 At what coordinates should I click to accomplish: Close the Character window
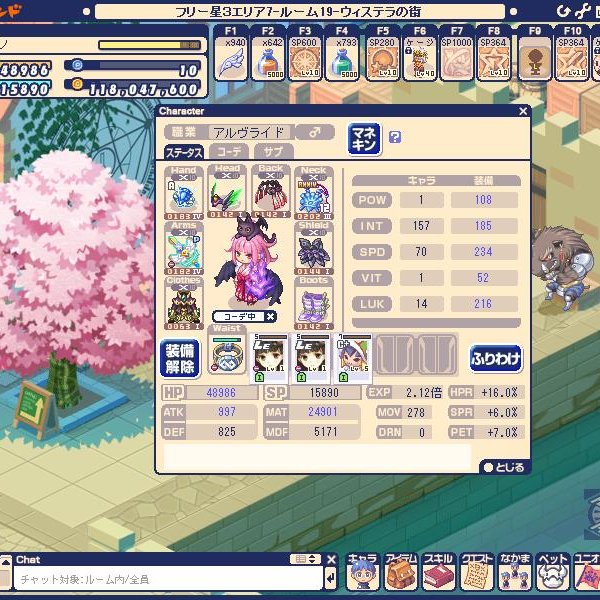523,111
